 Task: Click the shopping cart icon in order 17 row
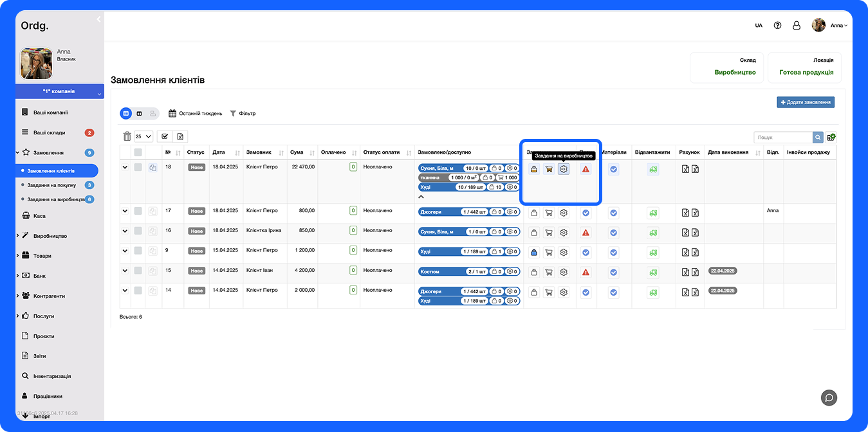pos(549,213)
